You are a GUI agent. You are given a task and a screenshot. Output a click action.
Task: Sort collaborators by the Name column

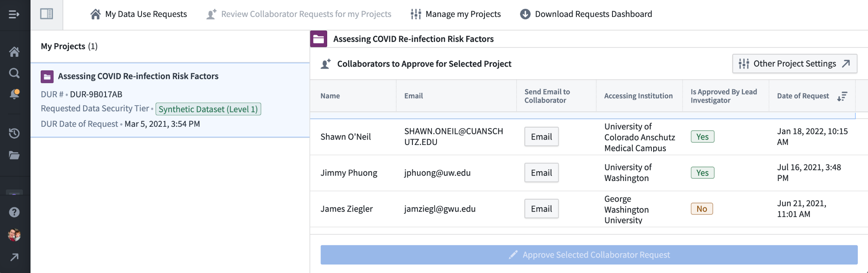pos(330,96)
